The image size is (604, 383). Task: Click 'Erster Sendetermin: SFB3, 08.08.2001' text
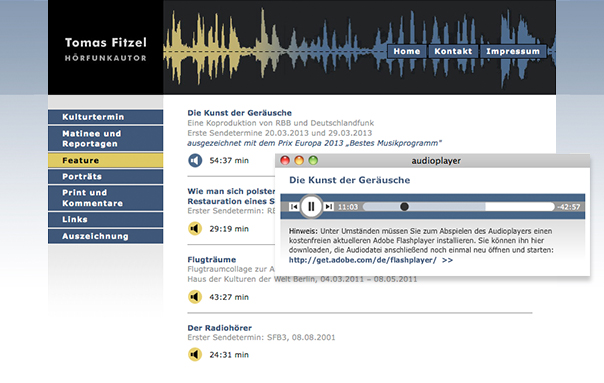click(x=261, y=338)
